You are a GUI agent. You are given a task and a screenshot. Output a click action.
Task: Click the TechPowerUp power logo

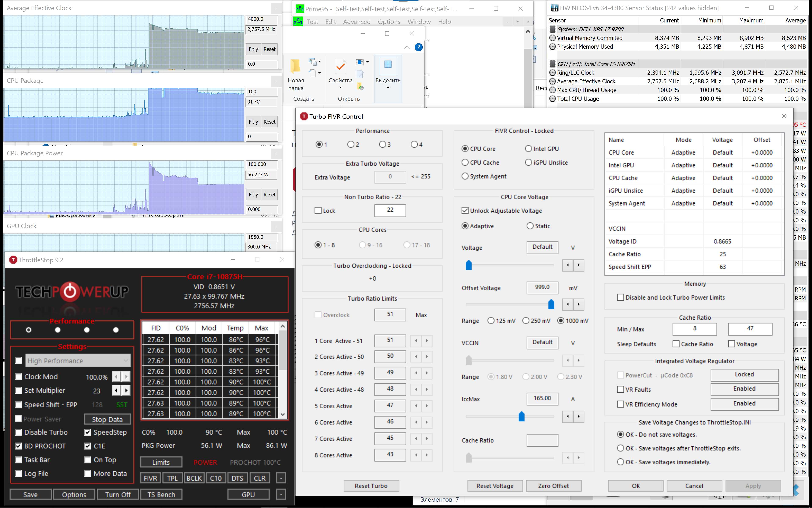pos(70,291)
